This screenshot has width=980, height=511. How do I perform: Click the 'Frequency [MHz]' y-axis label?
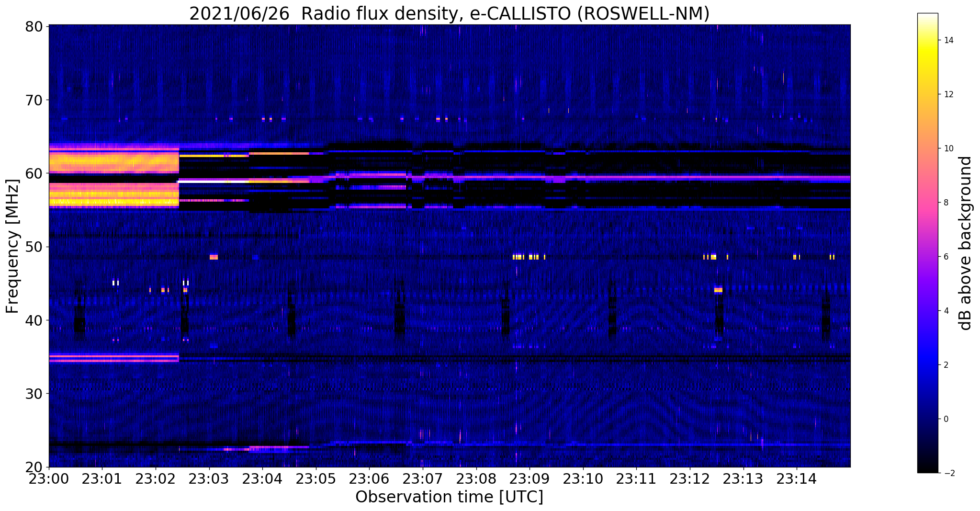[x=13, y=246]
